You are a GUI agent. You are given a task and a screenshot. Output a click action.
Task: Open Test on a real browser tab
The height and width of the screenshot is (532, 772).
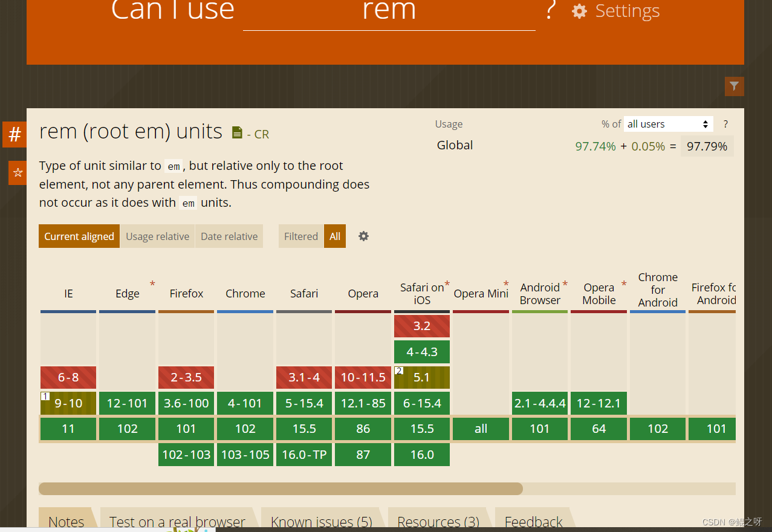pyautogui.click(x=177, y=521)
